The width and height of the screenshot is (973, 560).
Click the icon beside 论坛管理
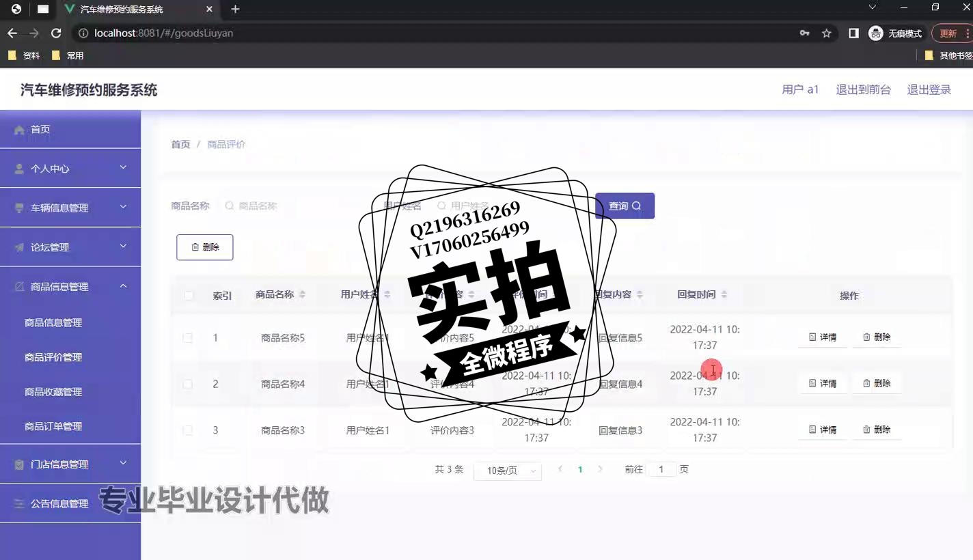coord(19,247)
